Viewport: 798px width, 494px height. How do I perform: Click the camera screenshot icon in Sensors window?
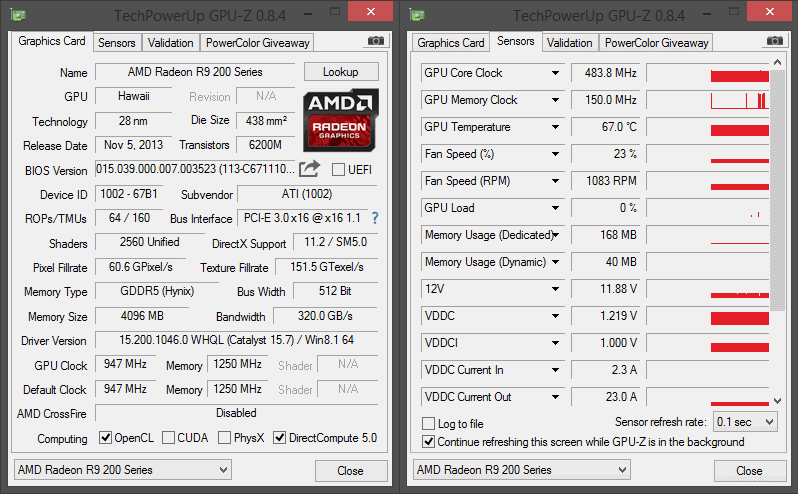(775, 41)
